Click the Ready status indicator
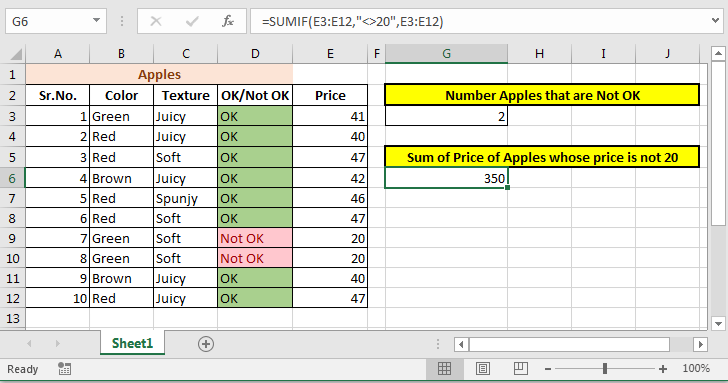 click(22, 369)
